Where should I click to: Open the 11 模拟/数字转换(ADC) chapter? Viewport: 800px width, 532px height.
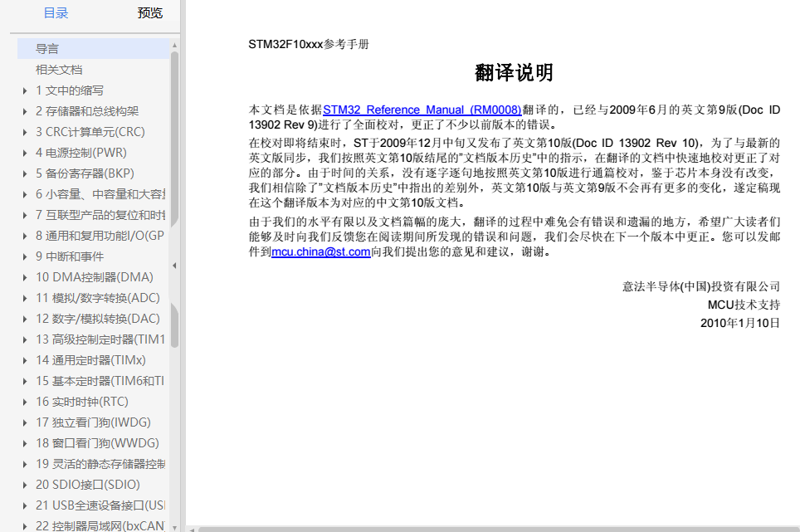pos(98,298)
